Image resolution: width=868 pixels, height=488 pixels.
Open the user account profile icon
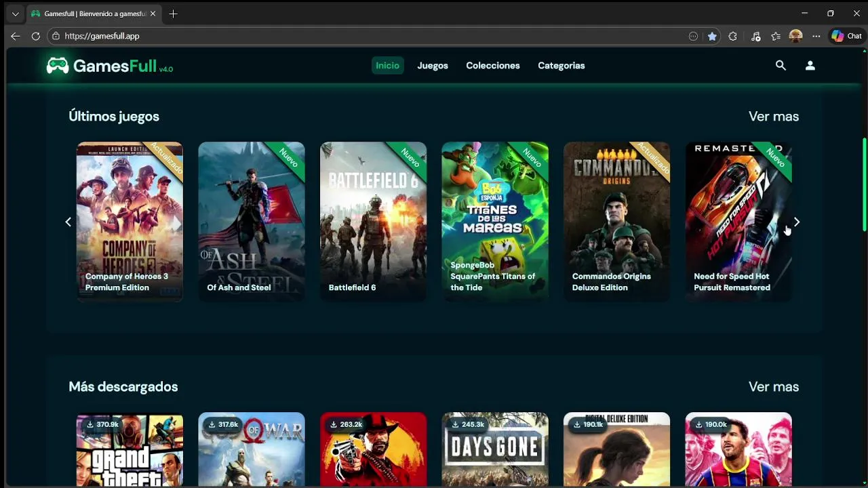point(810,66)
